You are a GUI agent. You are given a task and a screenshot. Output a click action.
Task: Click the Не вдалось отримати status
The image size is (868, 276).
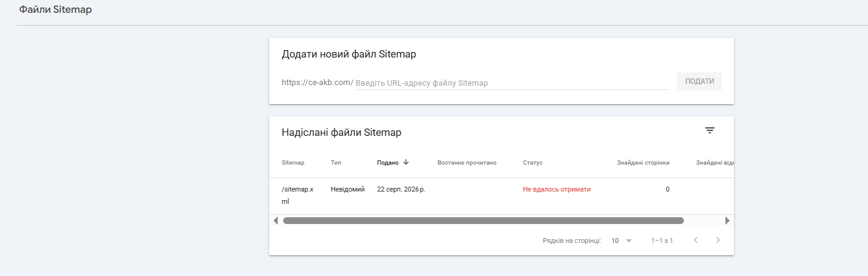point(557,189)
